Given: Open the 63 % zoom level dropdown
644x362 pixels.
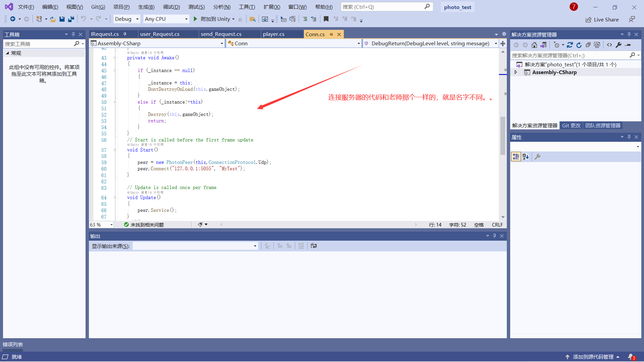Looking at the screenshot, I should point(101,225).
